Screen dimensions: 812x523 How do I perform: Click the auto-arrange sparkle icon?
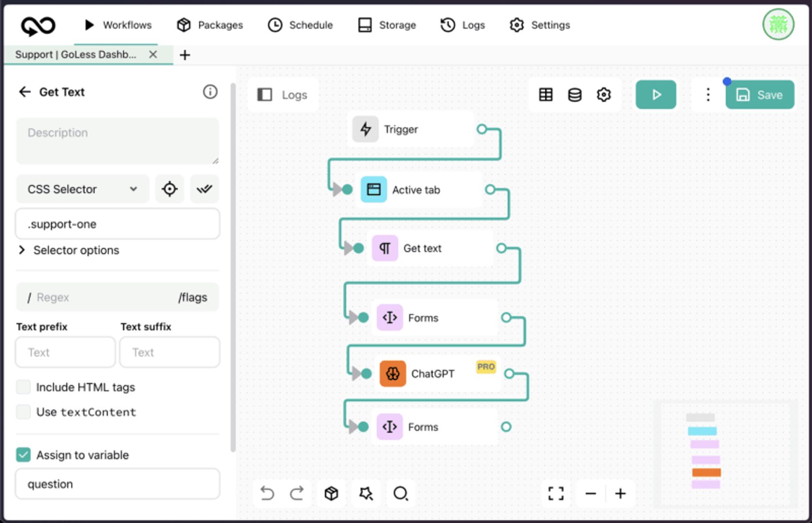point(366,493)
